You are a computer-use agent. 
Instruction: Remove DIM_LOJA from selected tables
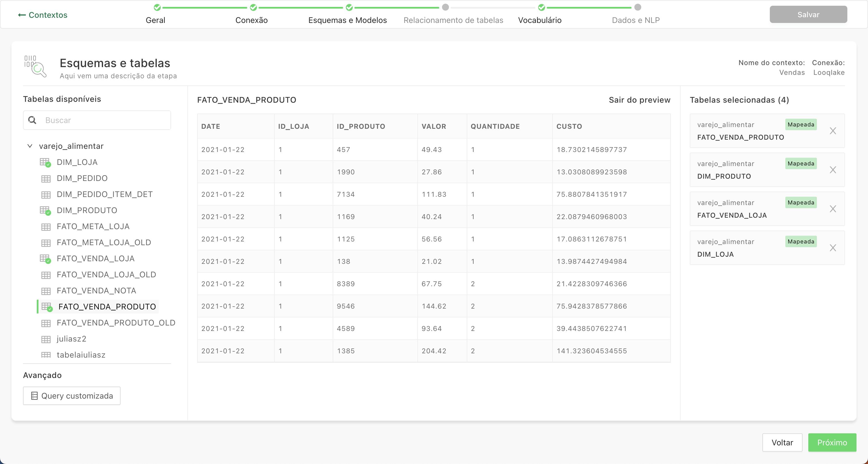[x=833, y=248]
